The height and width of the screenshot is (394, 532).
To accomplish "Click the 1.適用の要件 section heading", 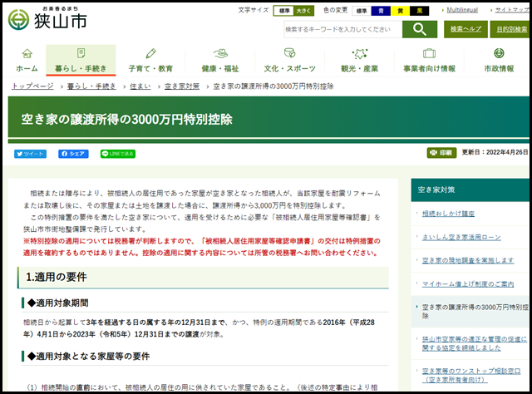I will point(57,277).
